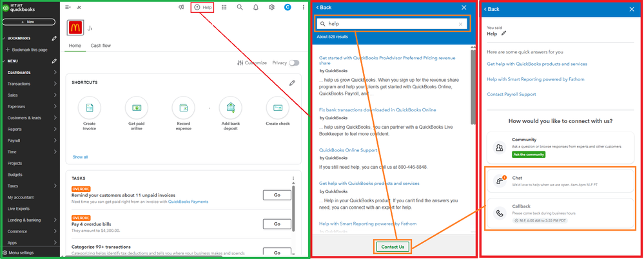Viewport: 644px width, 259px height.
Task: Open the Tasks three-dot menu
Action: pos(293,178)
